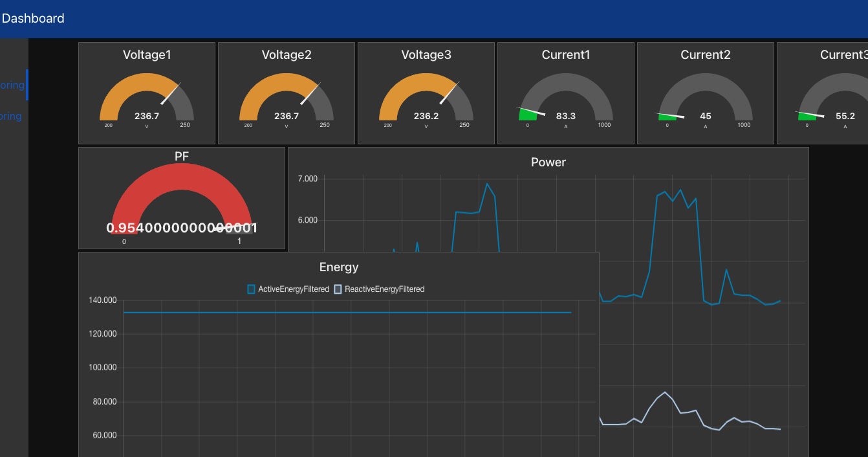The width and height of the screenshot is (868, 457).
Task: Click the 0.9540000000000001 PF value
Action: 182,228
